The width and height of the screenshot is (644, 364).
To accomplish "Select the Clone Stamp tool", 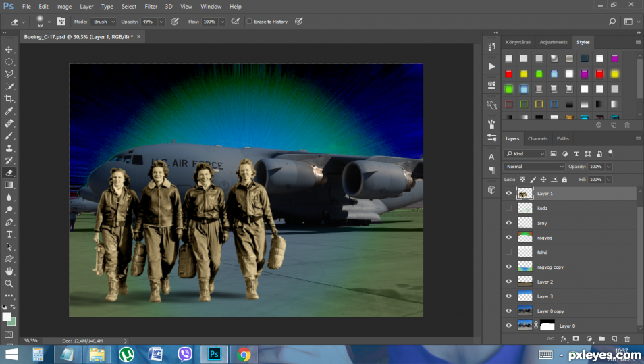I will click(9, 148).
